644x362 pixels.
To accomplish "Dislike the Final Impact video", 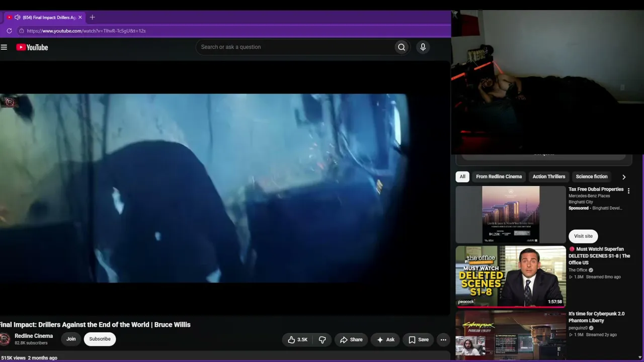I will [322, 340].
